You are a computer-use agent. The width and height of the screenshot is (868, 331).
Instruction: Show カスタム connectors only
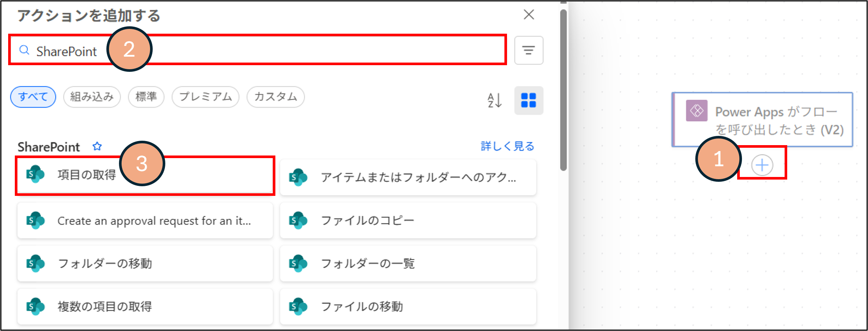(275, 97)
